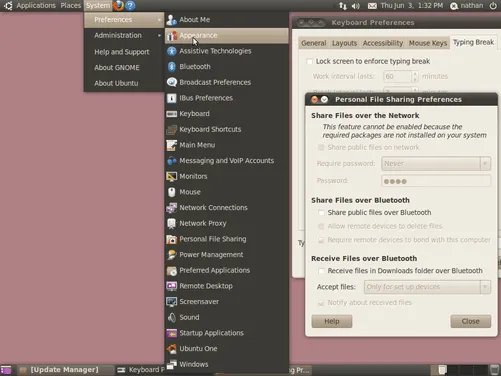Click the Power Management icon
This screenshot has height=376, width=501.
coord(171,255)
